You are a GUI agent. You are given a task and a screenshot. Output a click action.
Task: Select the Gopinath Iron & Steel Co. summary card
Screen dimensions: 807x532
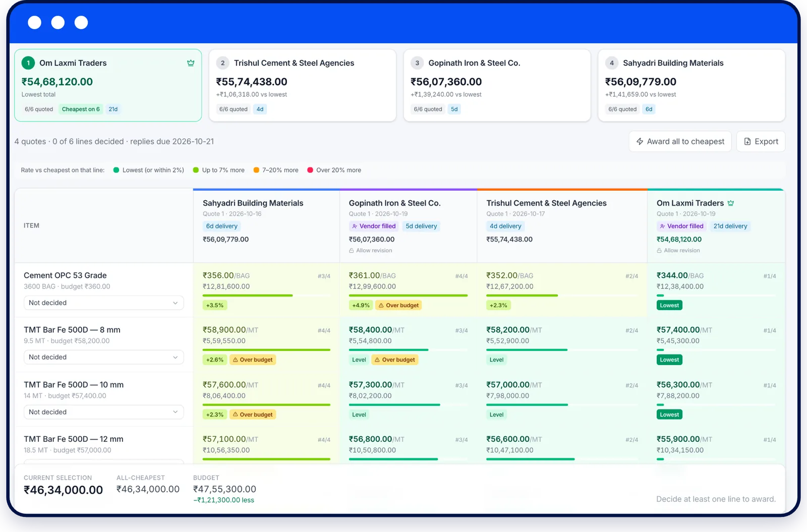click(x=497, y=85)
